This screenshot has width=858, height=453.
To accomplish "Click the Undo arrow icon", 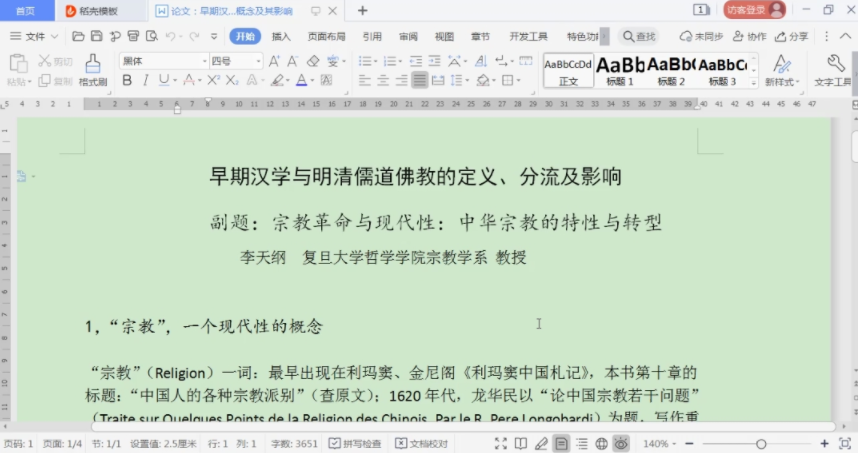I will (170, 37).
